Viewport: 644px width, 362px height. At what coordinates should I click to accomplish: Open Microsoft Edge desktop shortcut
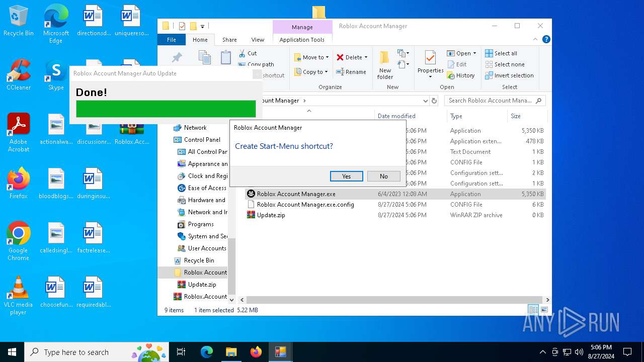click(x=56, y=24)
